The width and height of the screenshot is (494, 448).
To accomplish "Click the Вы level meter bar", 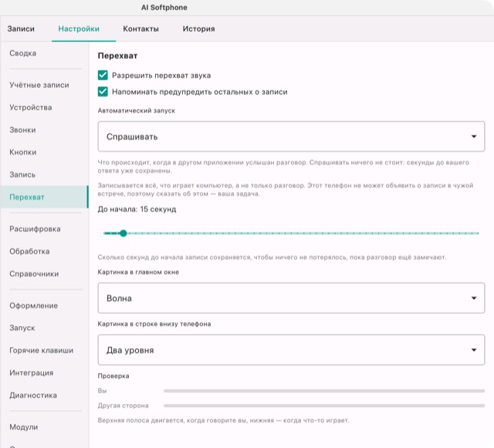I will click(324, 391).
